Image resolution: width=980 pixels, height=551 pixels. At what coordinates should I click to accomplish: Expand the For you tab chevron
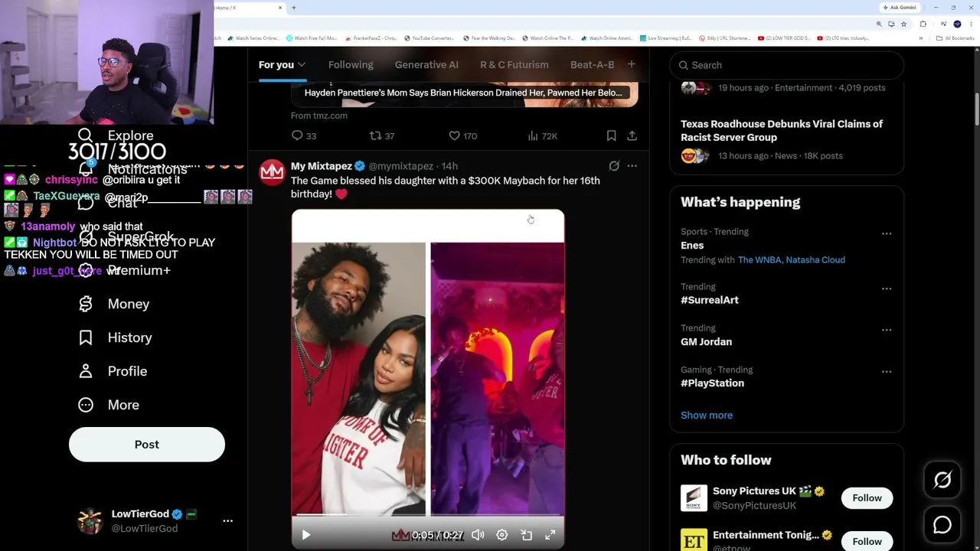coord(302,65)
